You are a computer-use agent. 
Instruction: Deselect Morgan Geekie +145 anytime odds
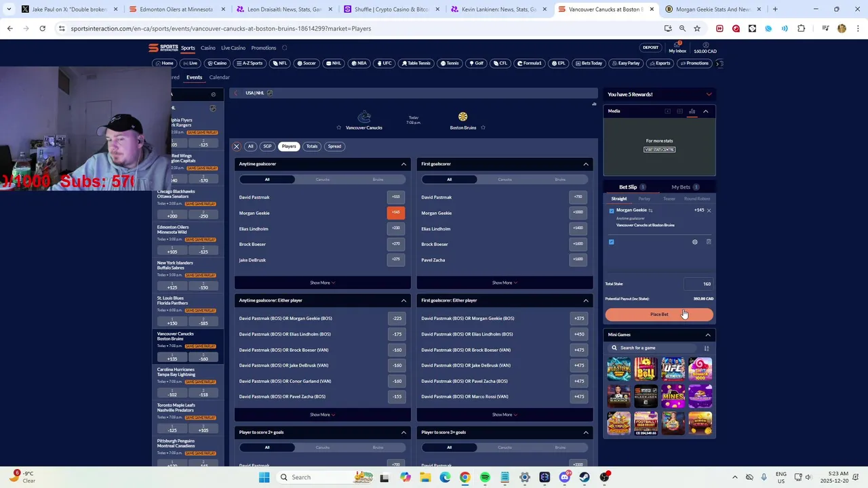click(395, 213)
